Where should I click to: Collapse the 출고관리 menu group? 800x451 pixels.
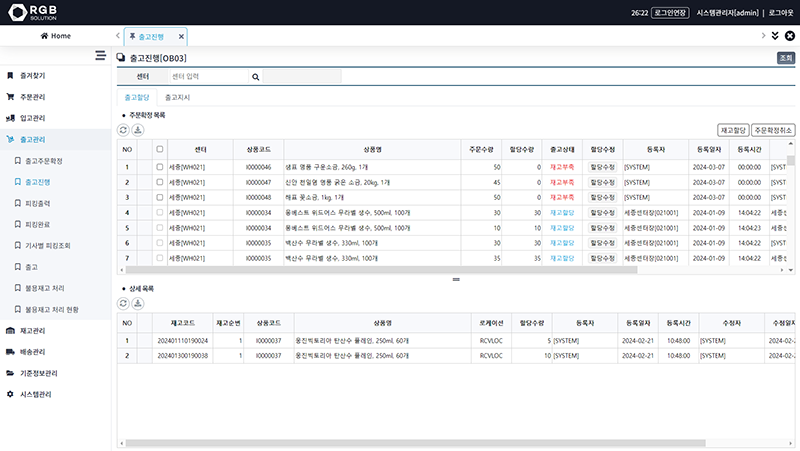point(33,139)
